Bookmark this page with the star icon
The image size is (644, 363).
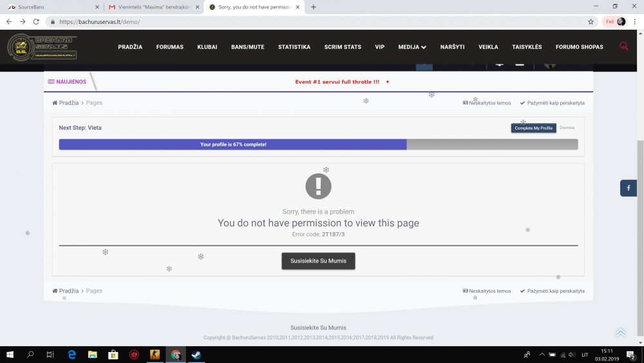(591, 21)
